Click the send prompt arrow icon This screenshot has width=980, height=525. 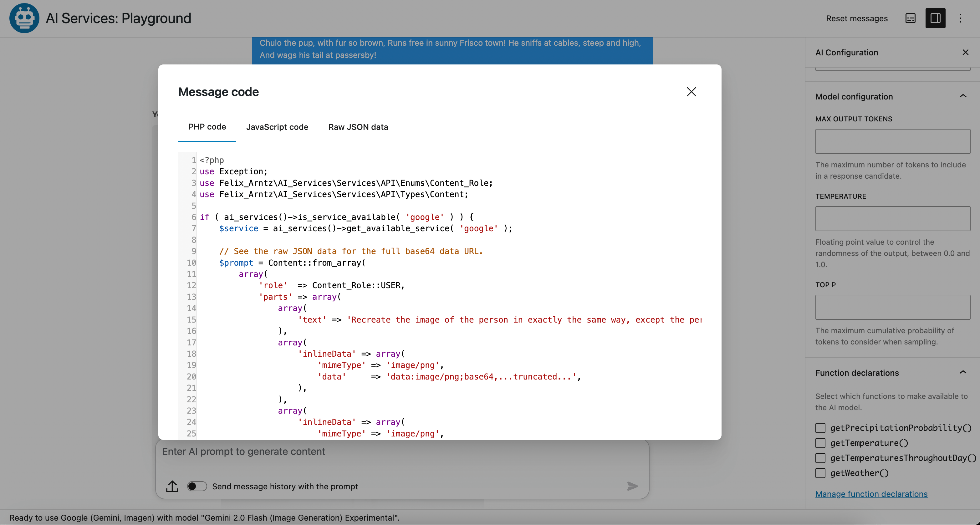[632, 486]
